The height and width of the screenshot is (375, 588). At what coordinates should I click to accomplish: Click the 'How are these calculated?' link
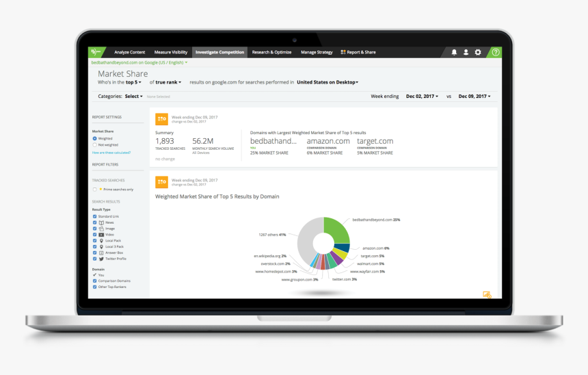111,153
